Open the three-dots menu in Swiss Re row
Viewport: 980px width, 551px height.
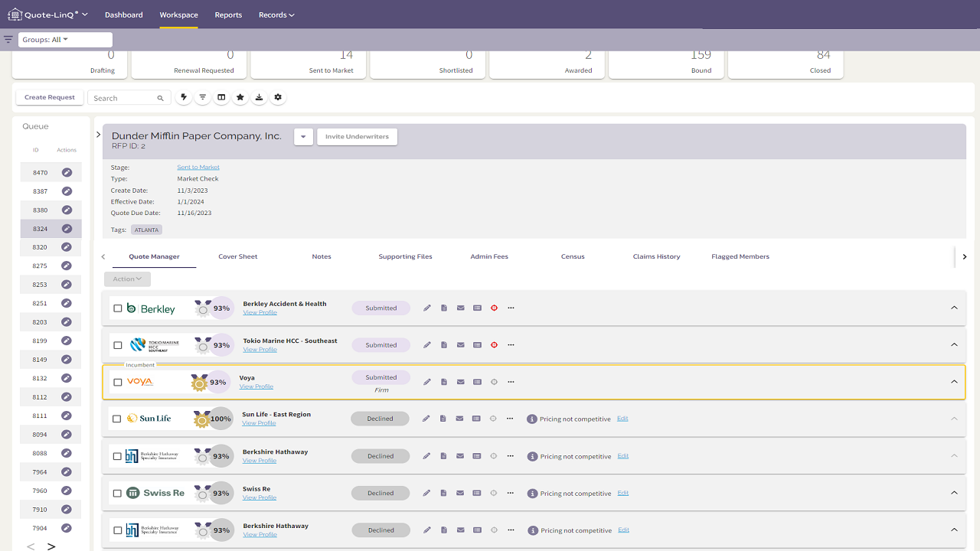(x=510, y=493)
